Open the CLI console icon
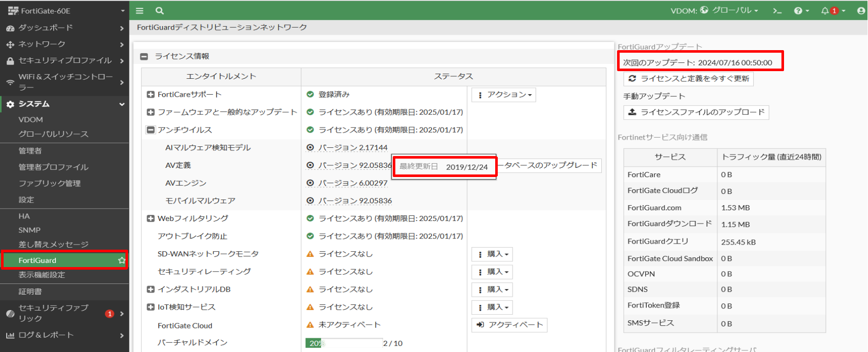This screenshot has width=868, height=352. pyautogui.click(x=777, y=11)
